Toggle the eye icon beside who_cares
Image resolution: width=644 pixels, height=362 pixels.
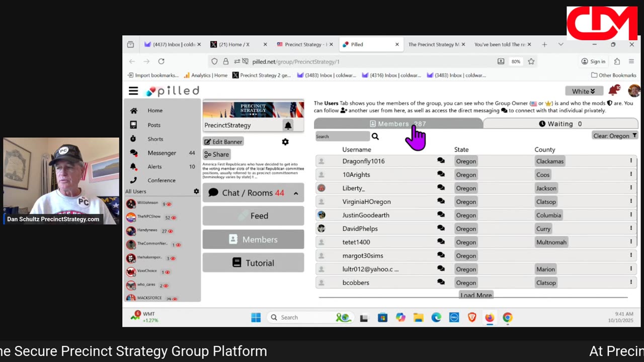(166, 286)
